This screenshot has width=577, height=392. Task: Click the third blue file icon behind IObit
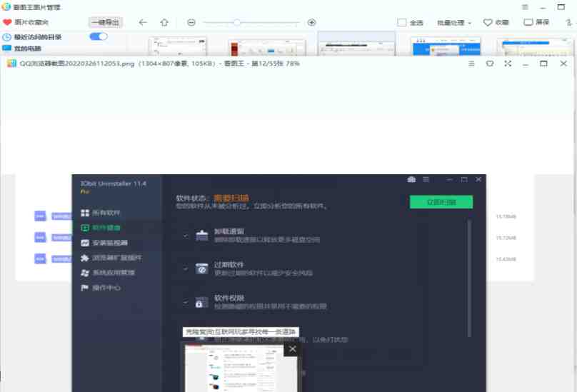[40, 258]
